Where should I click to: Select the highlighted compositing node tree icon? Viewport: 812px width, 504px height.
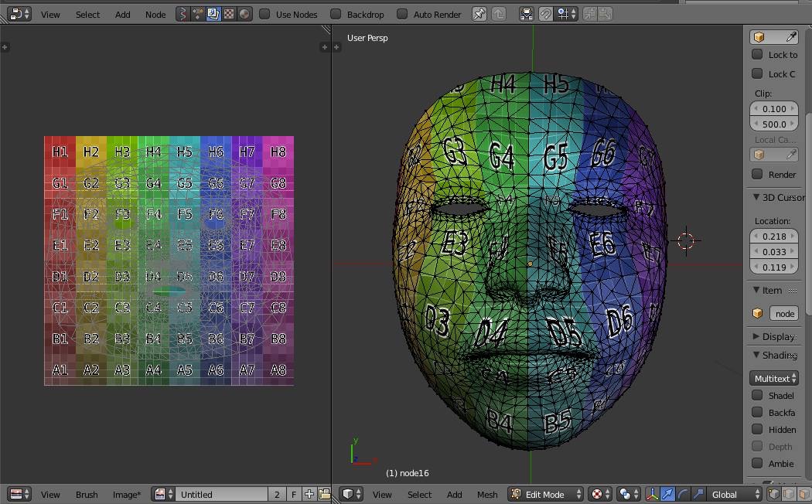click(x=213, y=14)
